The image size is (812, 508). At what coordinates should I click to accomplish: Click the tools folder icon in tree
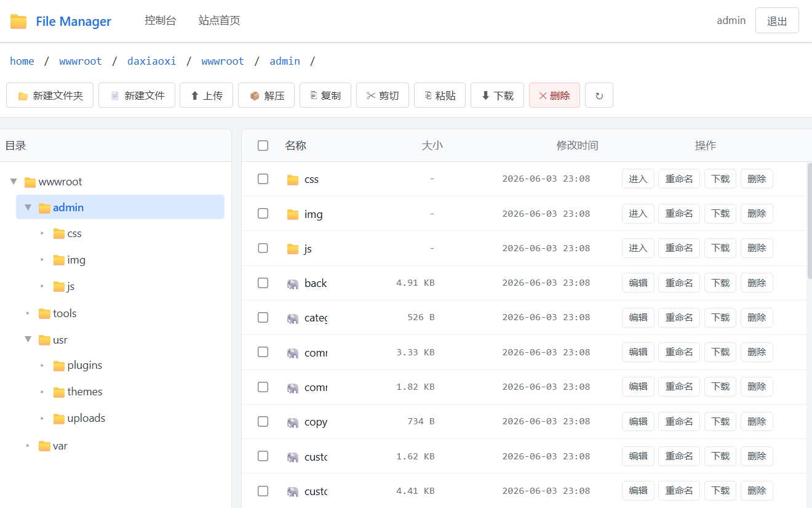[44, 313]
